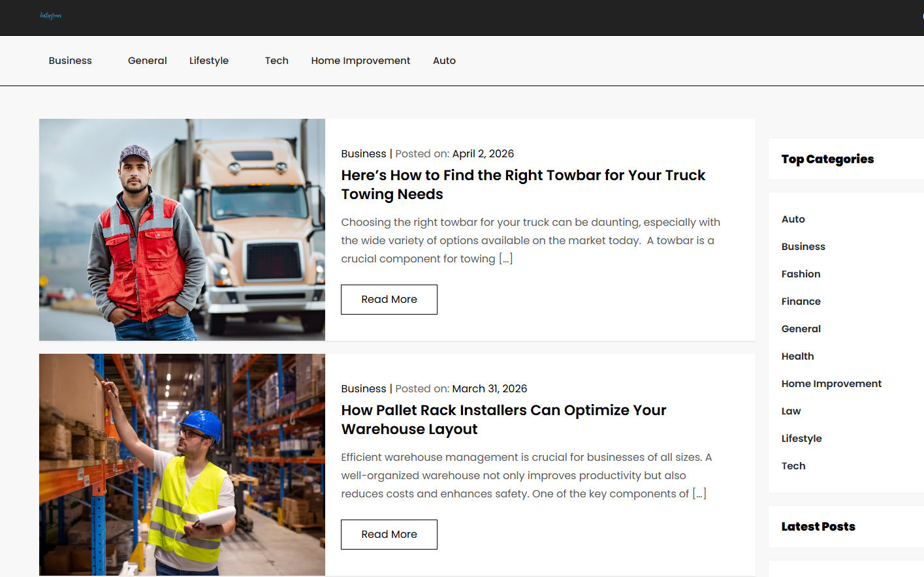Open the Auto navigation menu item
This screenshot has width=924, height=577.
[445, 61]
